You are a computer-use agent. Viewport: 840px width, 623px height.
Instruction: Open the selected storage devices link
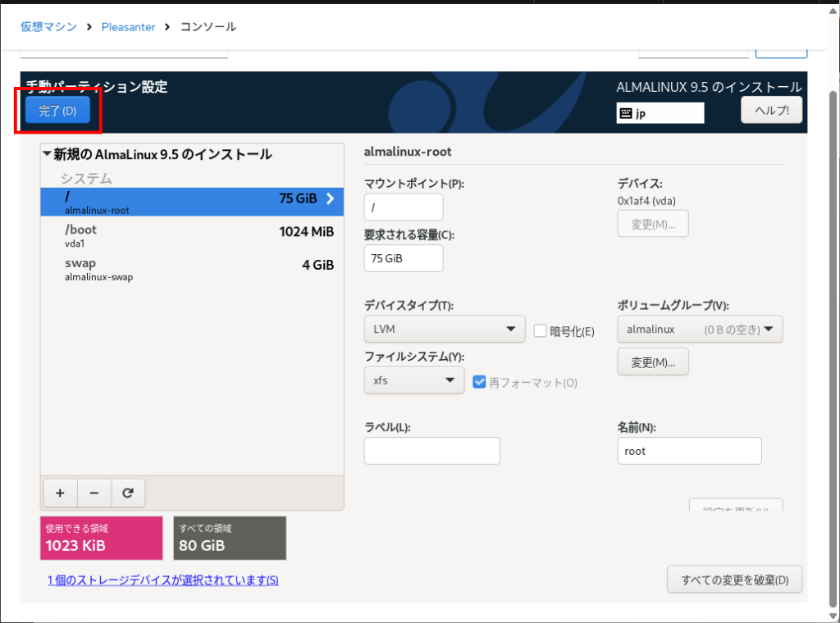point(163,580)
